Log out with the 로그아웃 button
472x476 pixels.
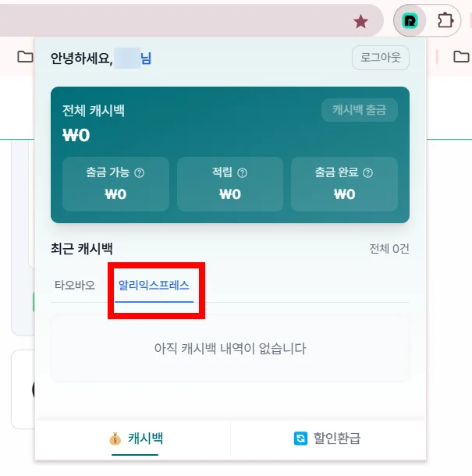tap(381, 58)
